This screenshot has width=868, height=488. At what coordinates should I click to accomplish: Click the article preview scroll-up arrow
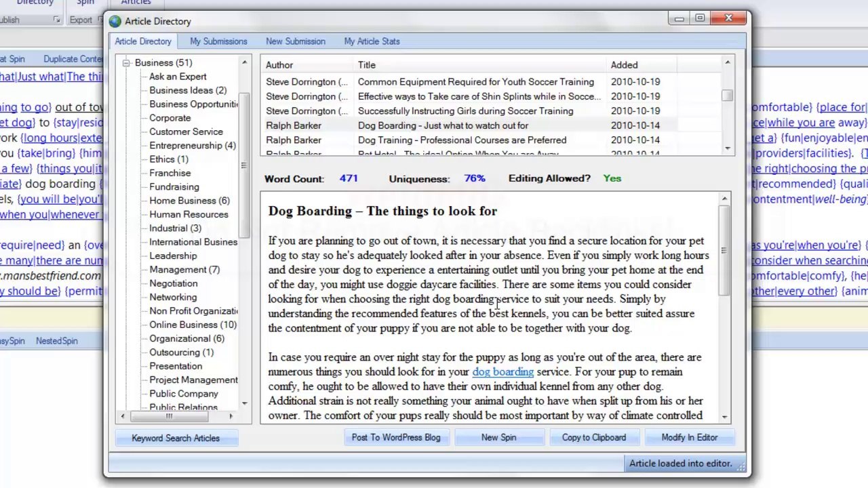(725, 199)
